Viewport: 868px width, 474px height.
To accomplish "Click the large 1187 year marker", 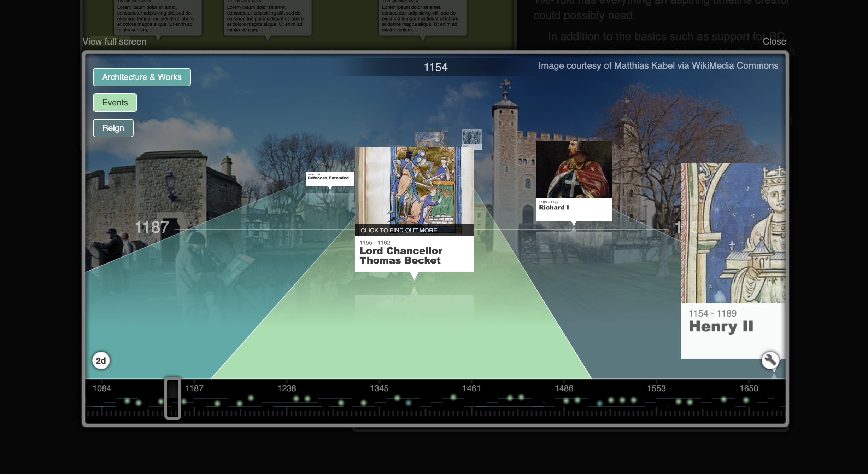I will [152, 227].
